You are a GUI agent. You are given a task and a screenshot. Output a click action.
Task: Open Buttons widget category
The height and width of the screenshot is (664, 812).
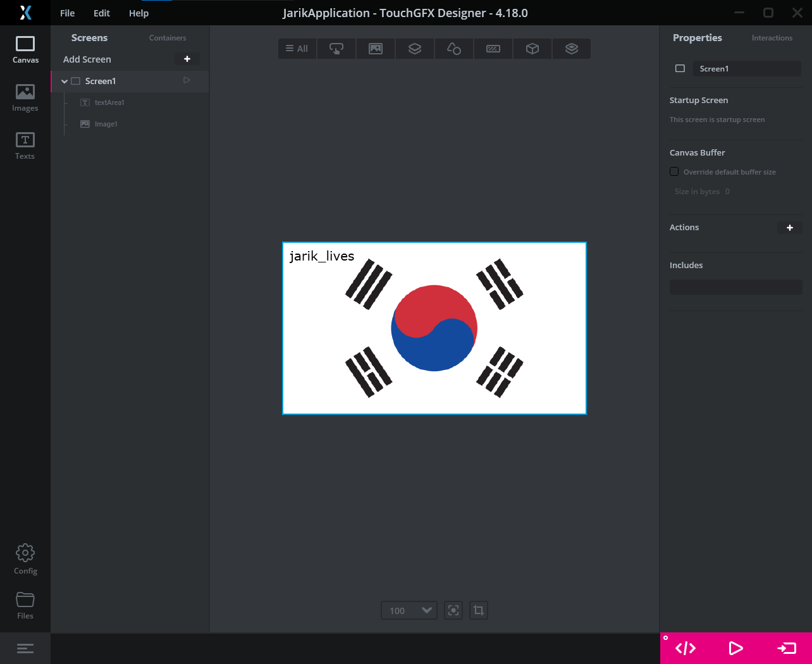(x=336, y=49)
